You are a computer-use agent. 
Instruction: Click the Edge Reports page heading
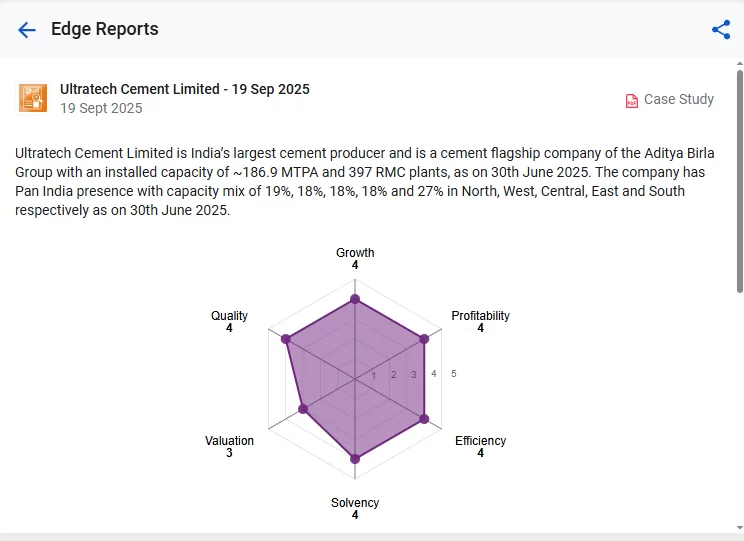(x=105, y=30)
